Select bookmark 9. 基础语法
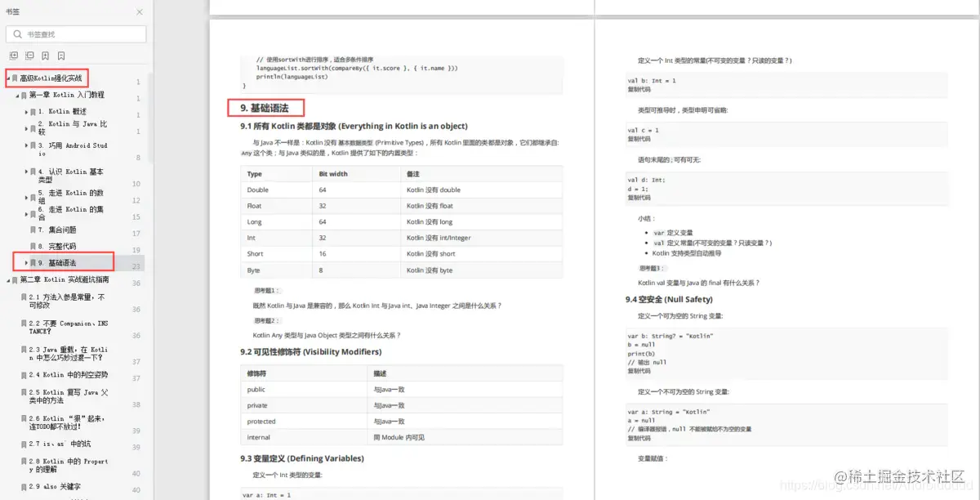 point(57,263)
